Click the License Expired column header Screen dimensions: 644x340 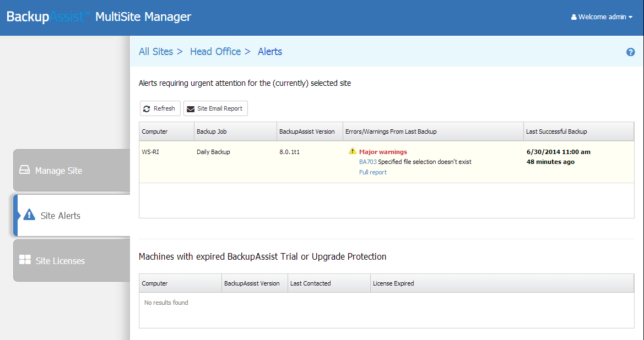click(x=502, y=283)
